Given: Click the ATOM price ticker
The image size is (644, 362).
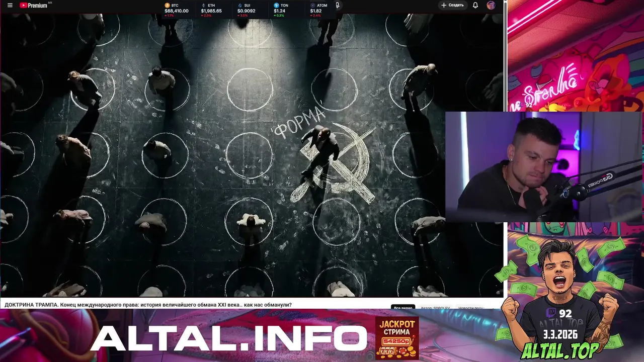Looking at the screenshot, I should 318,9.
